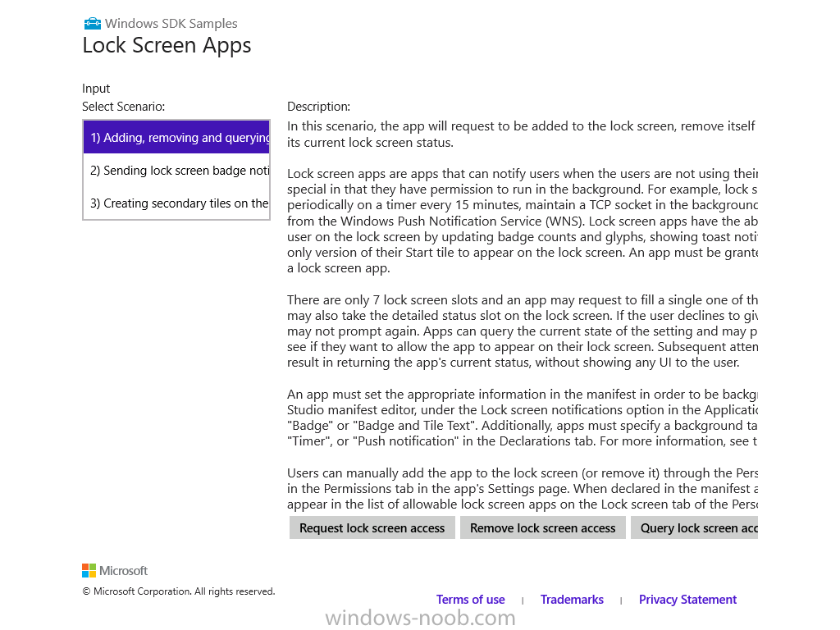
Task: Click paragraph starting 'In this scenario, the app'
Action: tap(521, 134)
